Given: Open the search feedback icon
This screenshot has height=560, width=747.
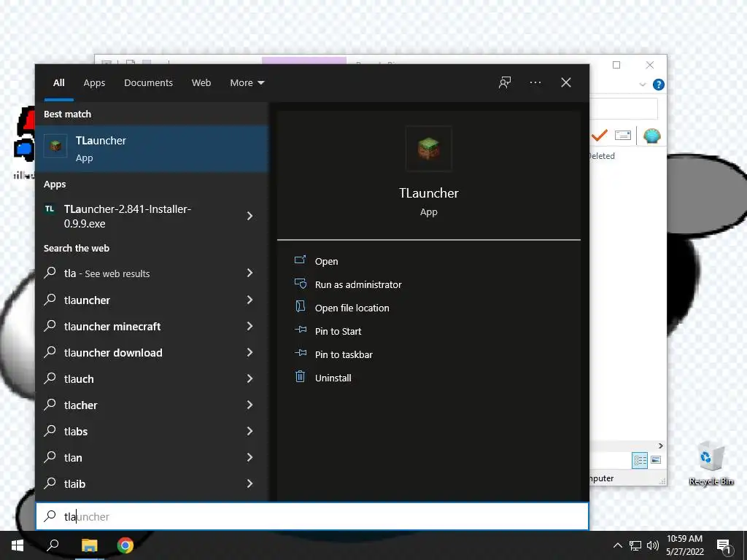Looking at the screenshot, I should pyautogui.click(x=505, y=82).
